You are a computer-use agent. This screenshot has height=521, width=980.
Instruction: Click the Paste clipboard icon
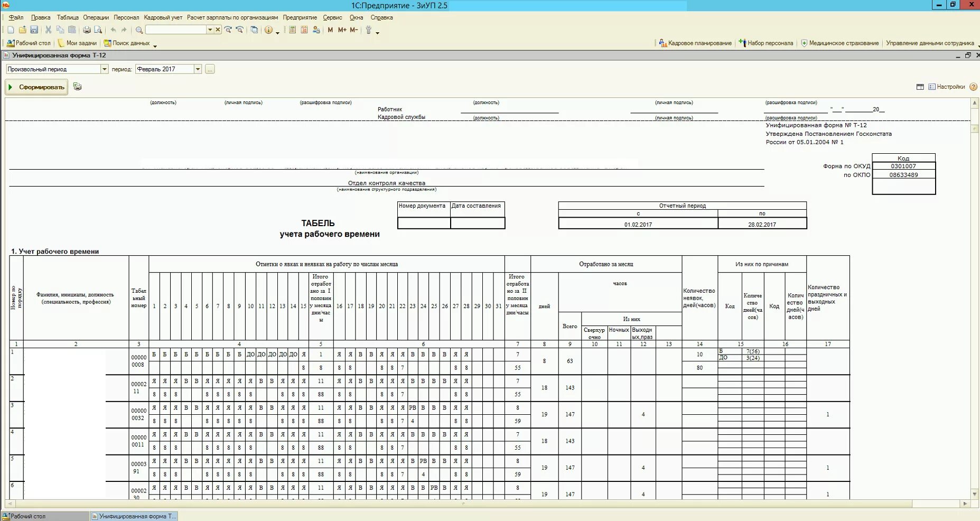72,30
